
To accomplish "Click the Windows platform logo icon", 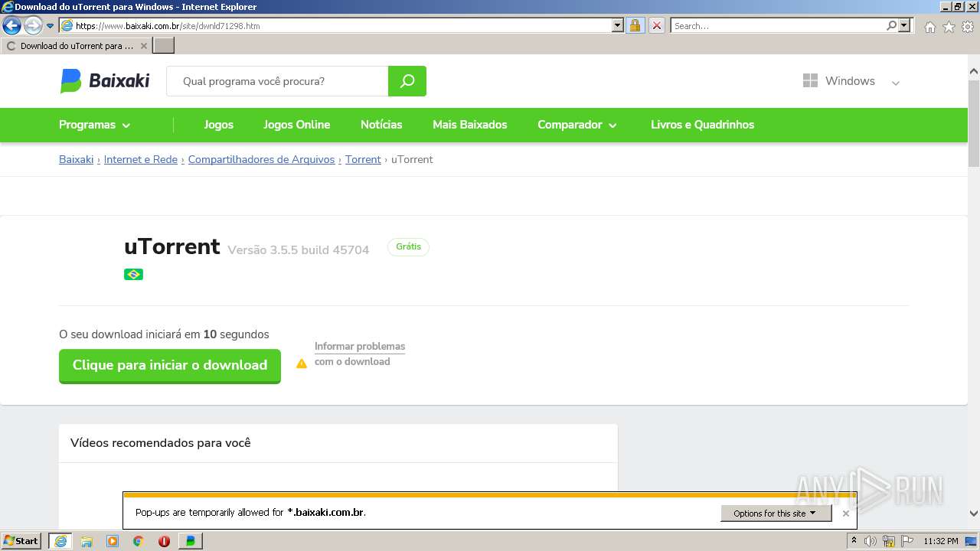I will tap(810, 80).
